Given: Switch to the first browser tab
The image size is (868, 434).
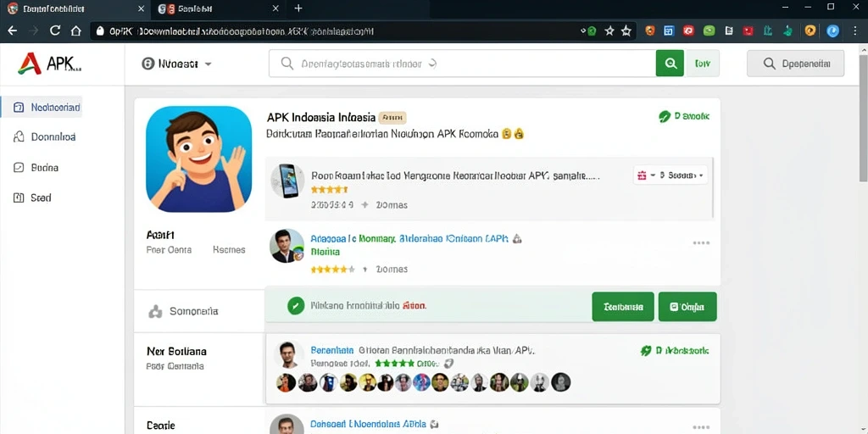Looking at the screenshot, I should click(x=75, y=8).
